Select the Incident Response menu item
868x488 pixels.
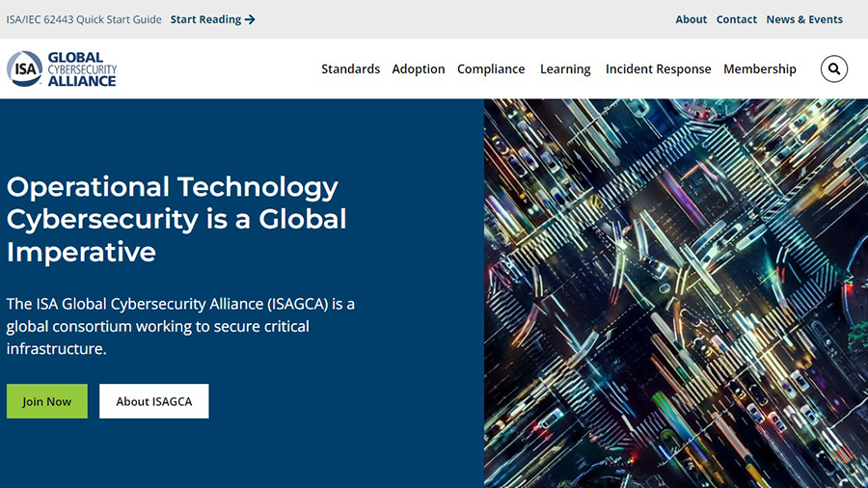click(x=658, y=69)
